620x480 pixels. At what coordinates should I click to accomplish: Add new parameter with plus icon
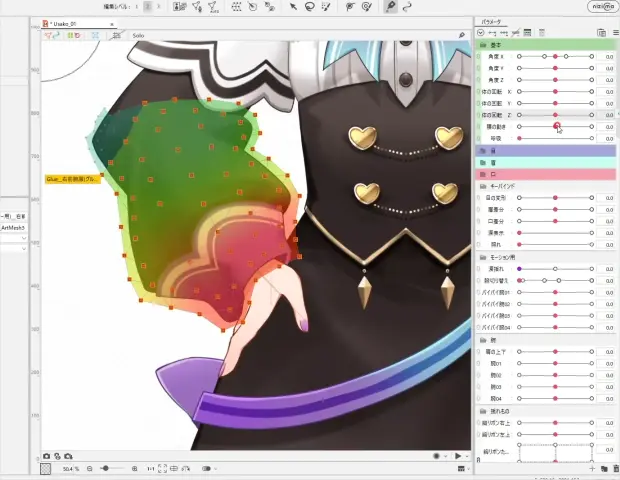pos(592,469)
